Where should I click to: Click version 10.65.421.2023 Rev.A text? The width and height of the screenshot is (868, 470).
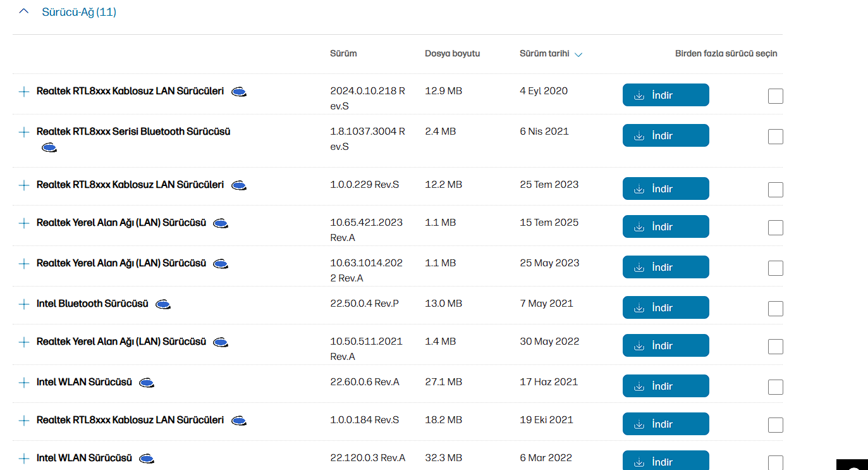pos(366,230)
